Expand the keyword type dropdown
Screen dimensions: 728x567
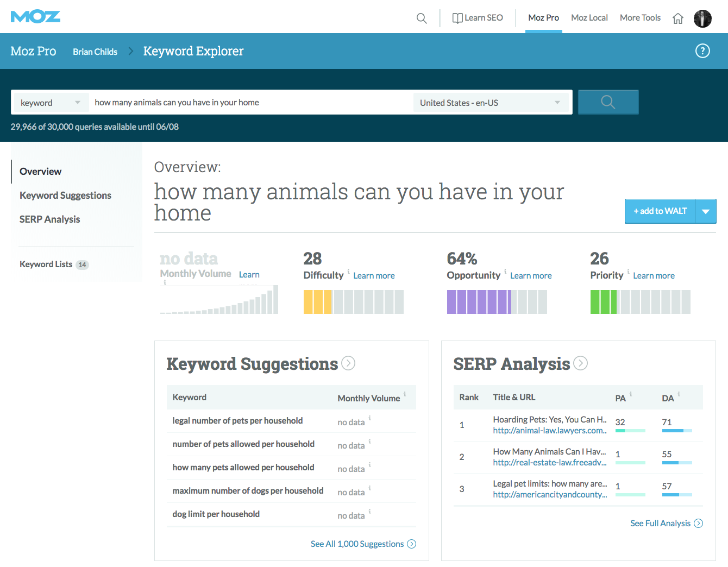tap(51, 103)
